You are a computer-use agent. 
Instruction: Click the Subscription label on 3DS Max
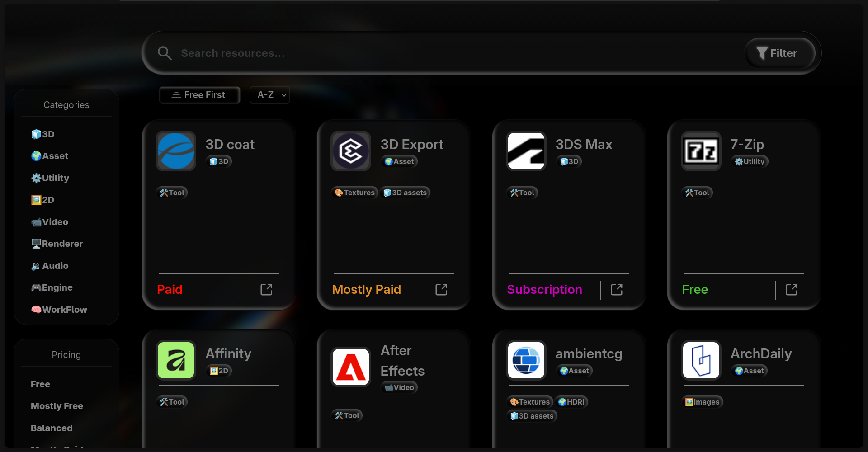[545, 290]
